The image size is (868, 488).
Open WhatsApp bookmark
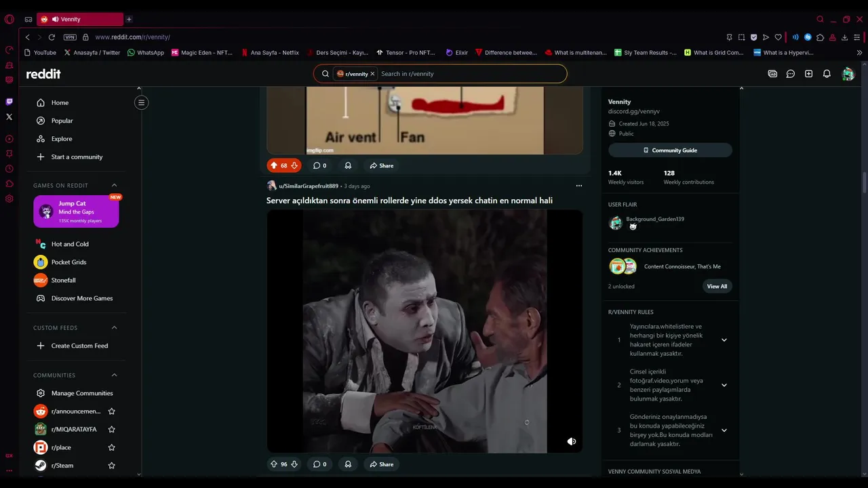pyautogui.click(x=146, y=52)
